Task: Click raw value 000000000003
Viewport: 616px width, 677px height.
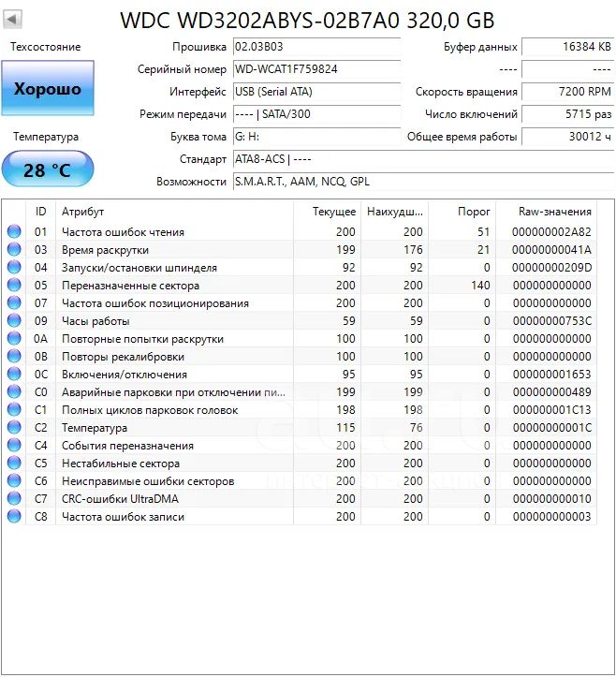Action: point(551,516)
